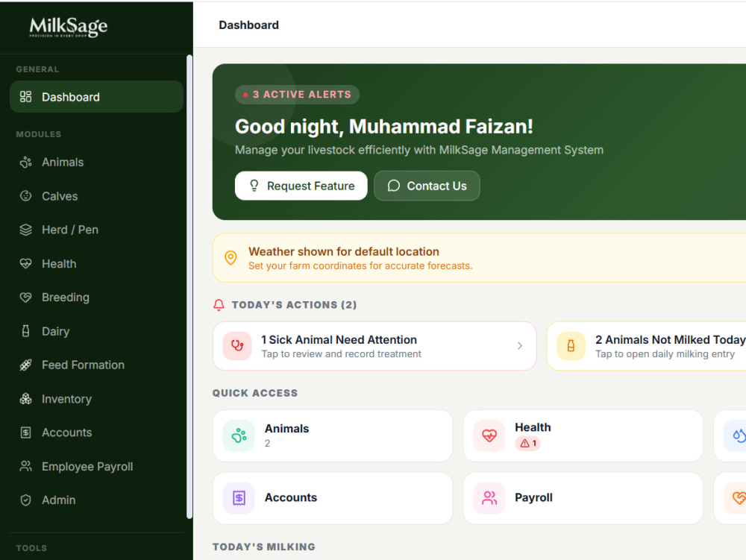Open Quick Access Accounts card
Screen dimensions: 746x560
pyautogui.click(x=333, y=497)
